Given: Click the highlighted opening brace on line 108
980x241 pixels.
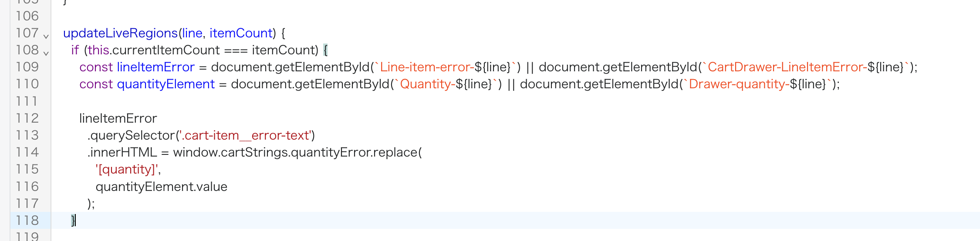Looking at the screenshot, I should (325, 50).
